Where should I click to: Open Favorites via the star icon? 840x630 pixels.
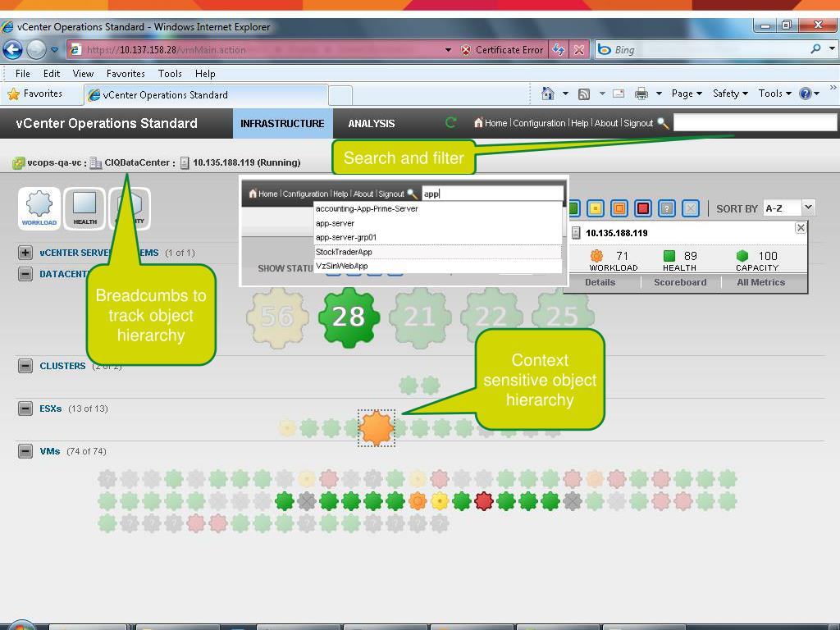click(13, 94)
